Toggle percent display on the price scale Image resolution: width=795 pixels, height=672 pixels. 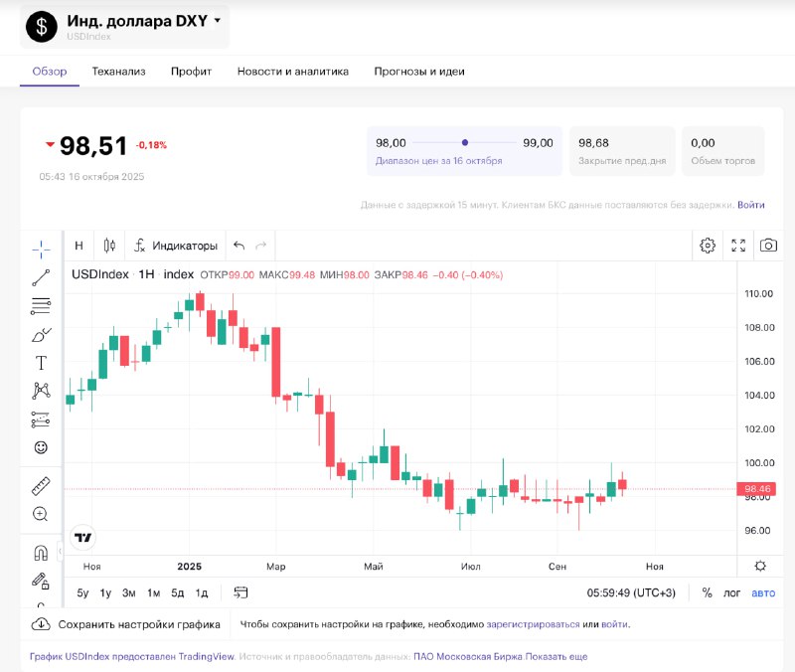707,591
